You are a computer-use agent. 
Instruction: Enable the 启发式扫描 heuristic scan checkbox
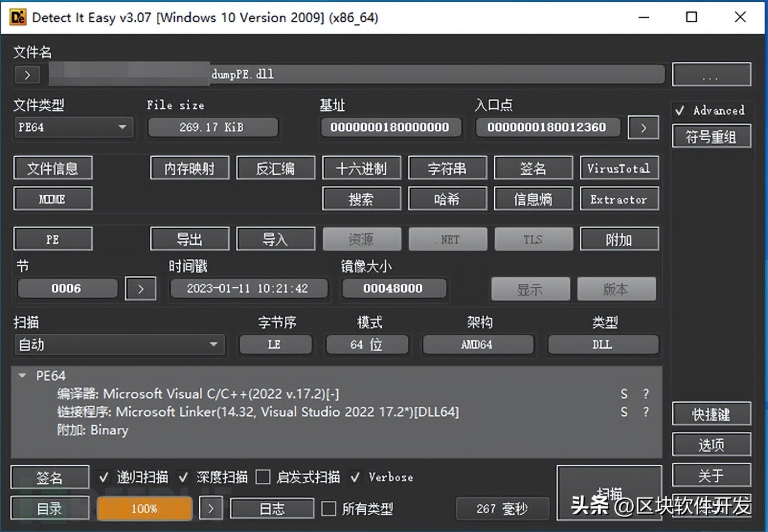(x=263, y=477)
